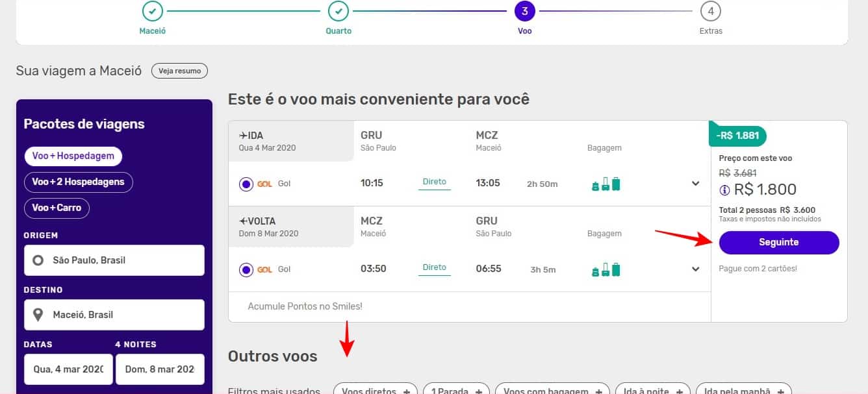Viewport: 868px width, 394px height.
Task: Click the return flight baggage icons
Action: [x=606, y=270]
